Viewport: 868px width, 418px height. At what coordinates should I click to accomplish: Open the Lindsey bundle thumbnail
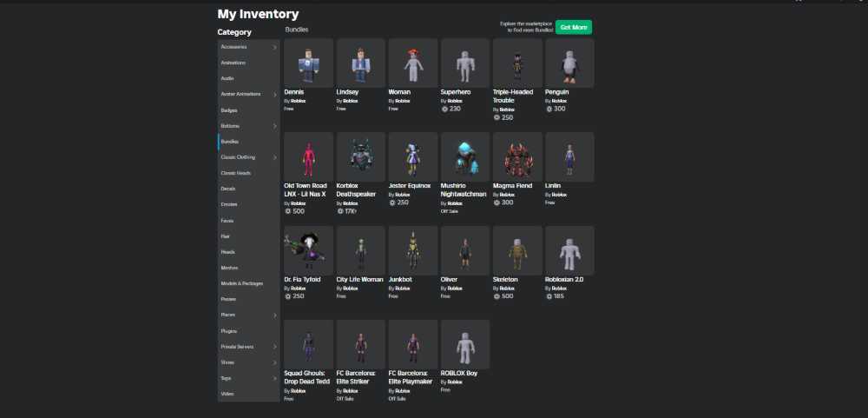361,63
